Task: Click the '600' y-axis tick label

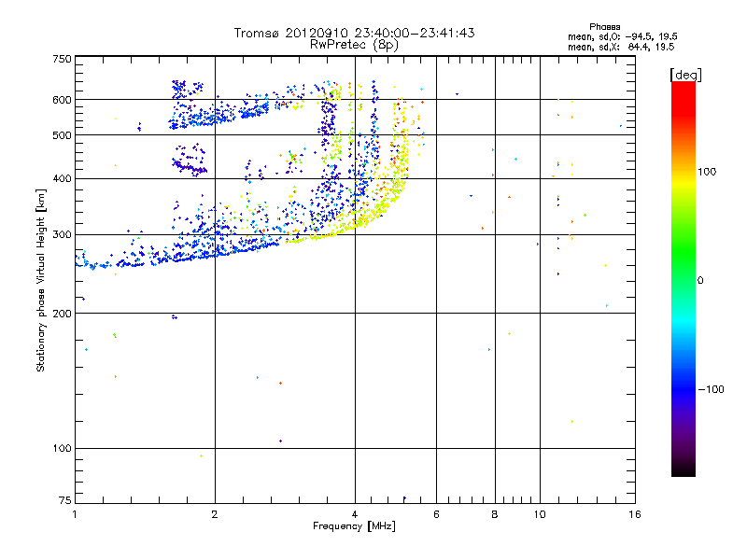Action: click(x=63, y=100)
